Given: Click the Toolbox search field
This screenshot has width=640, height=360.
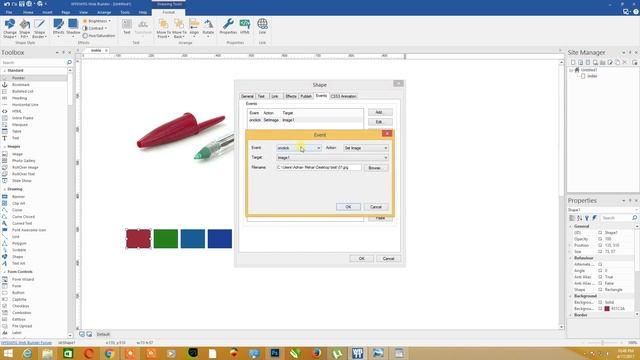Looking at the screenshot, I should (33, 62).
